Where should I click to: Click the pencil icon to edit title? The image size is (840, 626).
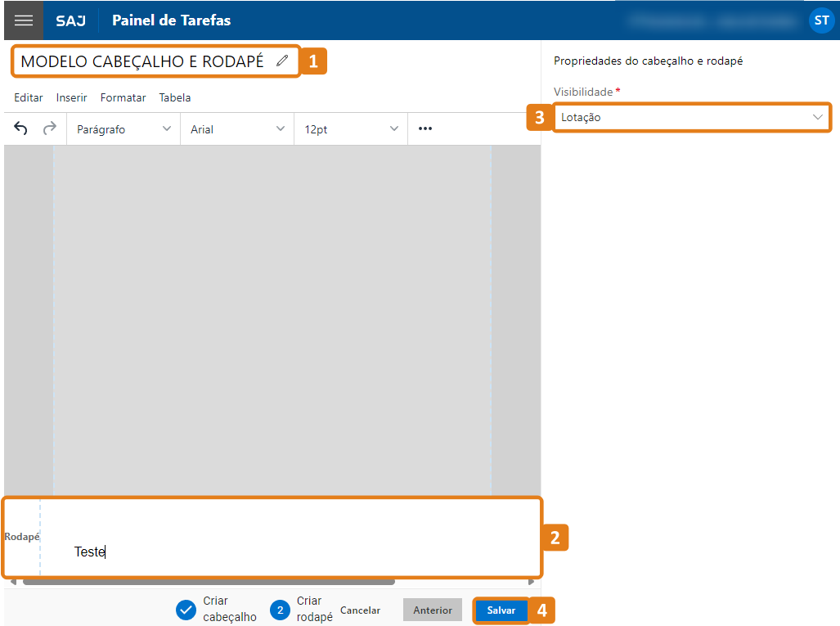pyautogui.click(x=282, y=61)
